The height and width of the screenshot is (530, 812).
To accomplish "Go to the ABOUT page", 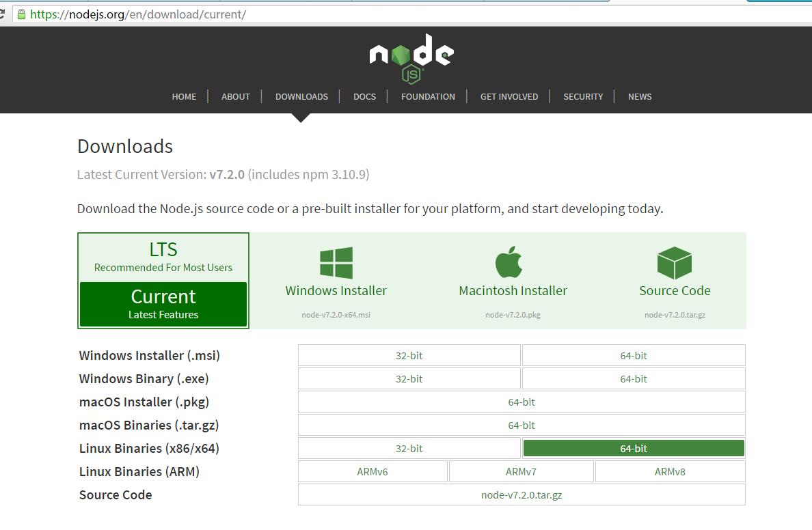I will pos(236,97).
